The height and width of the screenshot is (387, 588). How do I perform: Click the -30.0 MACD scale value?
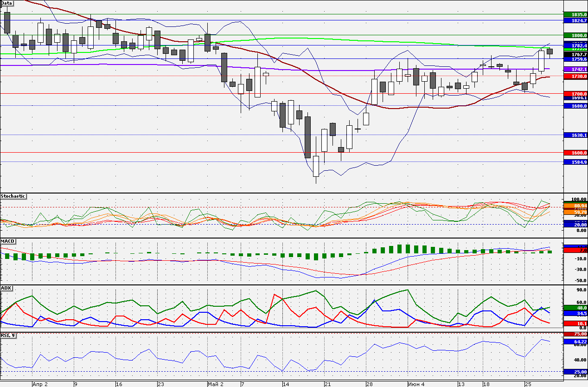click(581, 270)
